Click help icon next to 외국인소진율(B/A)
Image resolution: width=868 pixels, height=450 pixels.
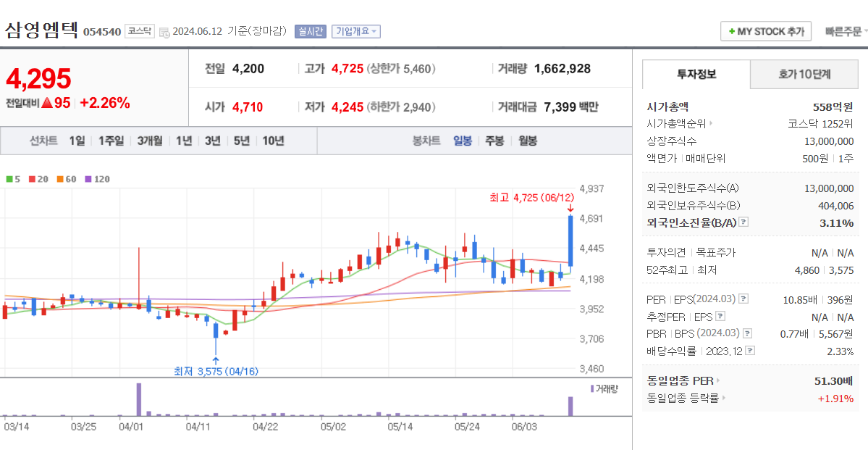(743, 222)
